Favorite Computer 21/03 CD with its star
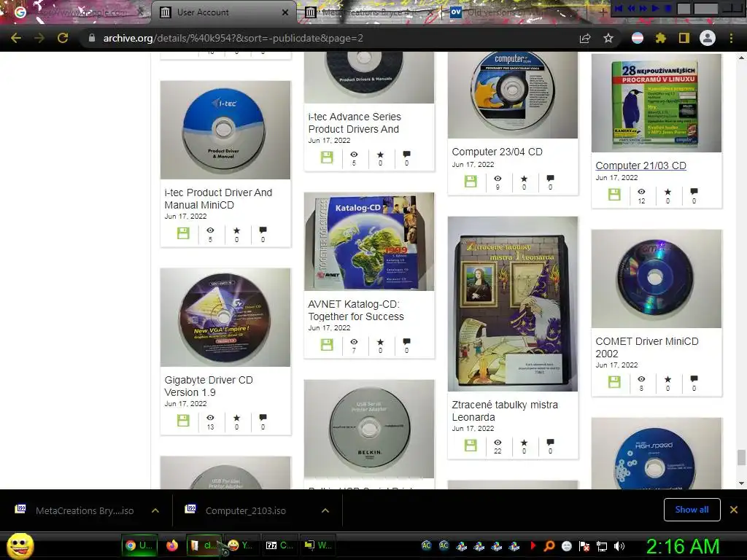This screenshot has height=560, width=747. 668,192
